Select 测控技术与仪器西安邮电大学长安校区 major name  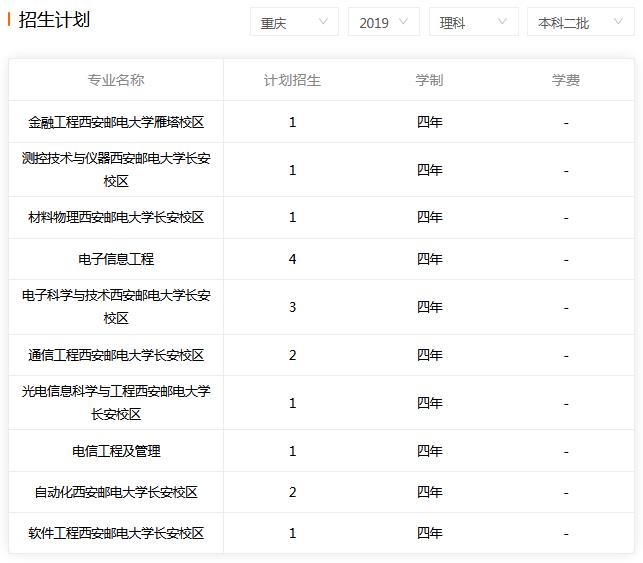116,169
